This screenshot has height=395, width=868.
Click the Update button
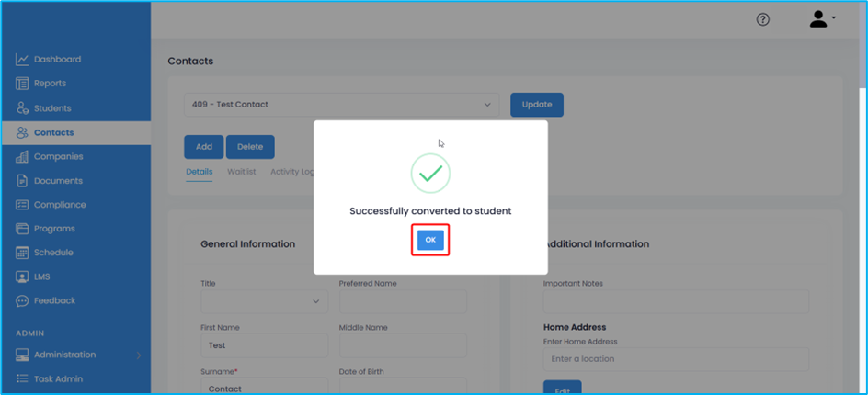(x=537, y=105)
